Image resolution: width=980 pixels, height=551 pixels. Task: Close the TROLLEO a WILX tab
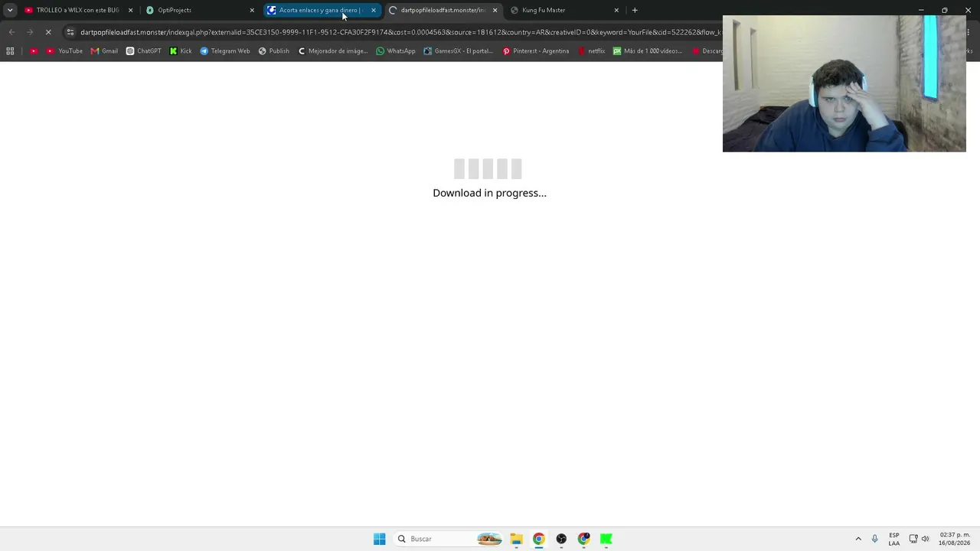pyautogui.click(x=130, y=10)
